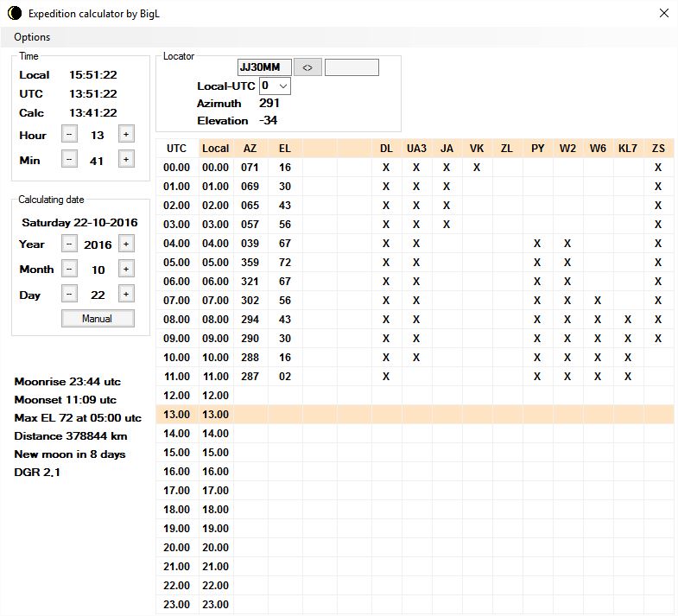Advance the Month using plus button
This screenshot has width=678, height=616.
(125, 269)
